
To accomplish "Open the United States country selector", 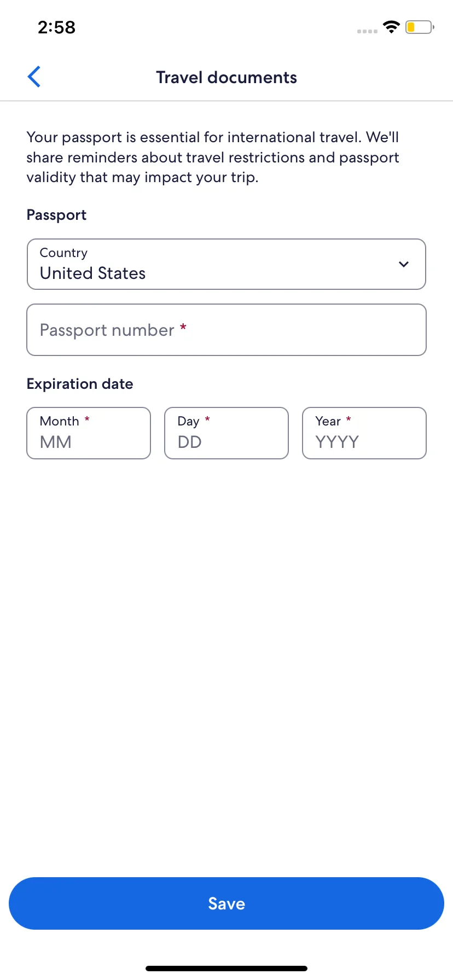I will click(x=226, y=264).
